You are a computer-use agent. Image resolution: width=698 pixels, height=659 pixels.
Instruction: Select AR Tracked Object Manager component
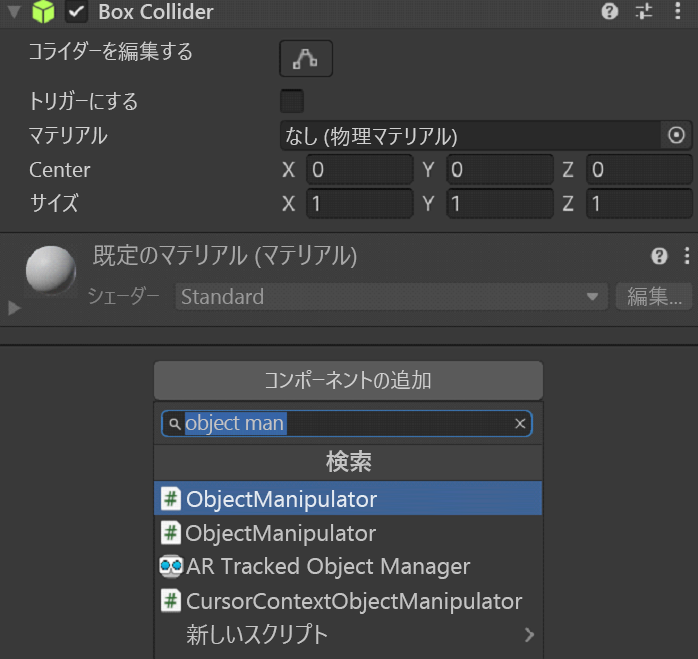[348, 566]
